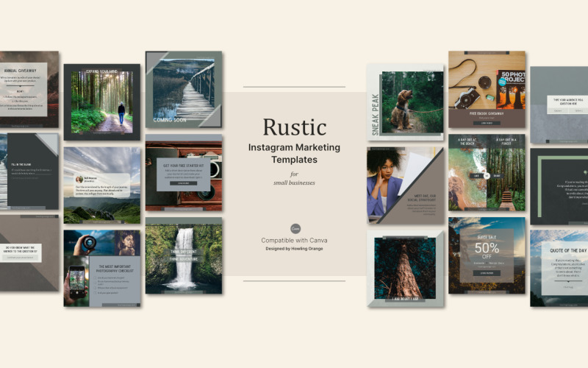Open the I Am What I Am tree template
Viewport: 588px width, 368px height.
(405, 269)
